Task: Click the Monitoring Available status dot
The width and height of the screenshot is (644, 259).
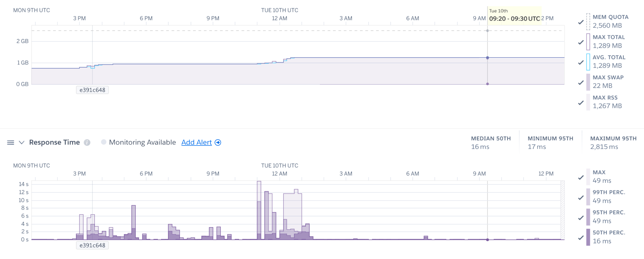Action: tap(103, 142)
